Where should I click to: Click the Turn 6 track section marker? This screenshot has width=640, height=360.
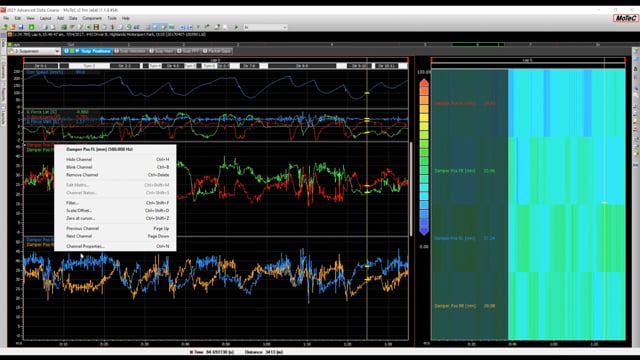click(x=209, y=66)
